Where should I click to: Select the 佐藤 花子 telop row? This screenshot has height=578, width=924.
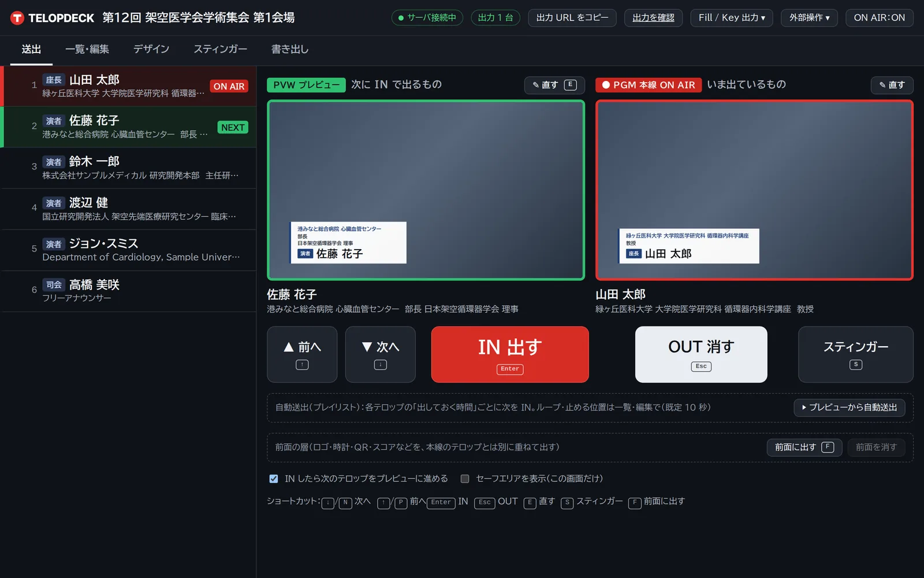[x=128, y=127]
